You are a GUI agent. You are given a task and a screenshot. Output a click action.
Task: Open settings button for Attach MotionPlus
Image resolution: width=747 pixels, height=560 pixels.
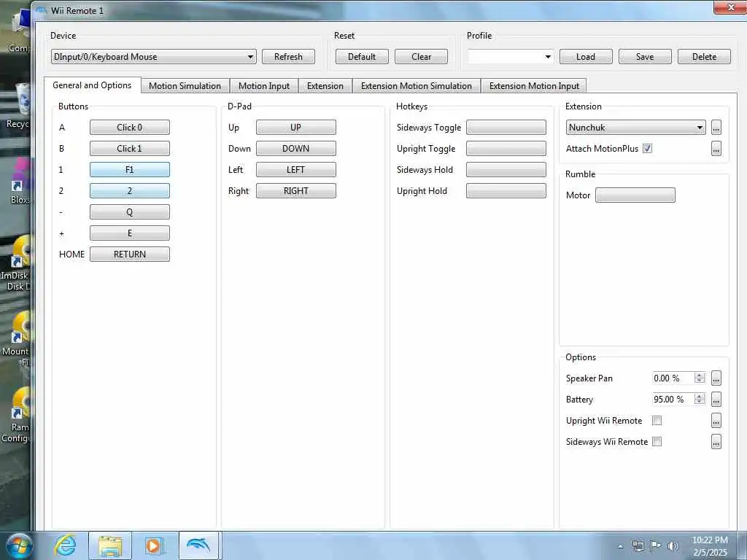(x=716, y=149)
